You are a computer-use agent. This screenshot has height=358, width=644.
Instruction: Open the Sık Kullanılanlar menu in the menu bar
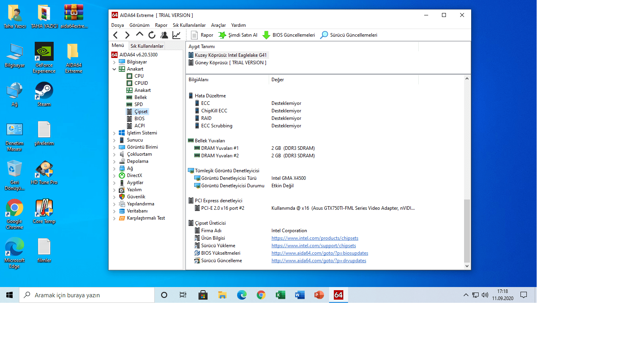189,25
